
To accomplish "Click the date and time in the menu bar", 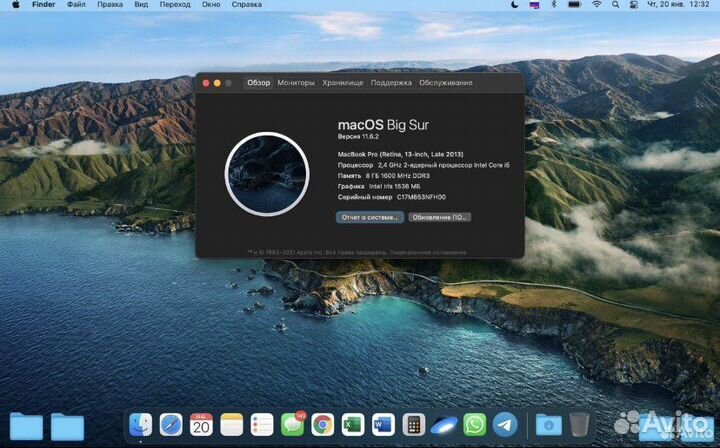I will click(678, 5).
